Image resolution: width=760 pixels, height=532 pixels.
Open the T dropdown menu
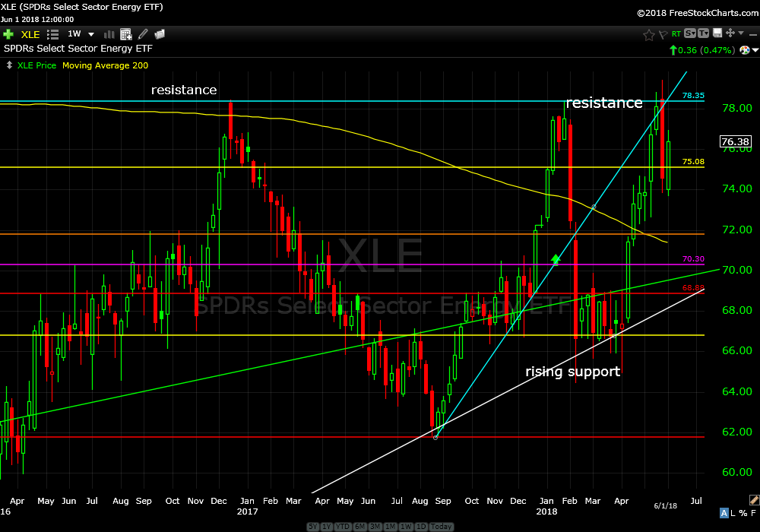click(704, 33)
